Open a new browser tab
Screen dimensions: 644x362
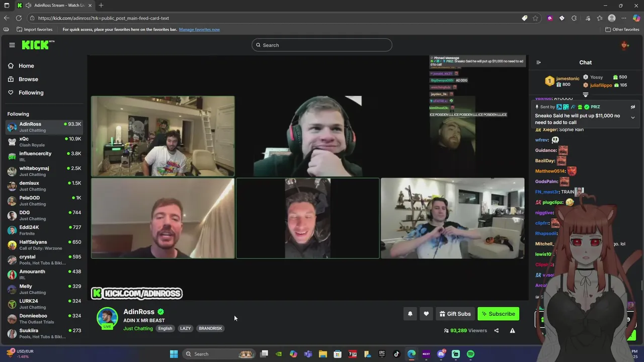101,6
